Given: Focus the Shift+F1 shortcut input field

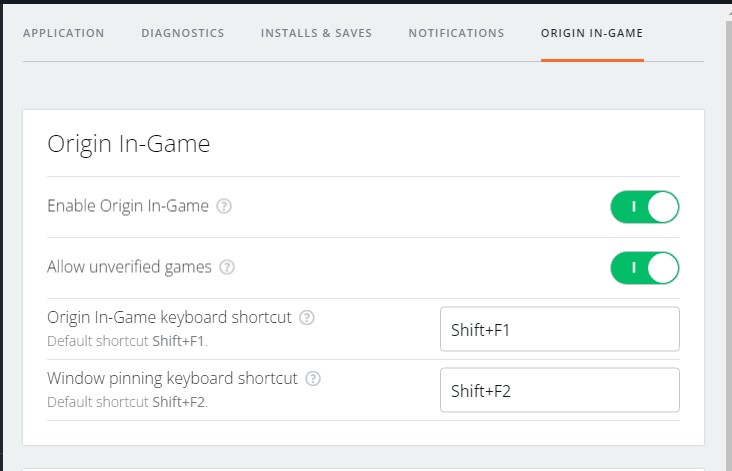Looking at the screenshot, I should (560, 330).
